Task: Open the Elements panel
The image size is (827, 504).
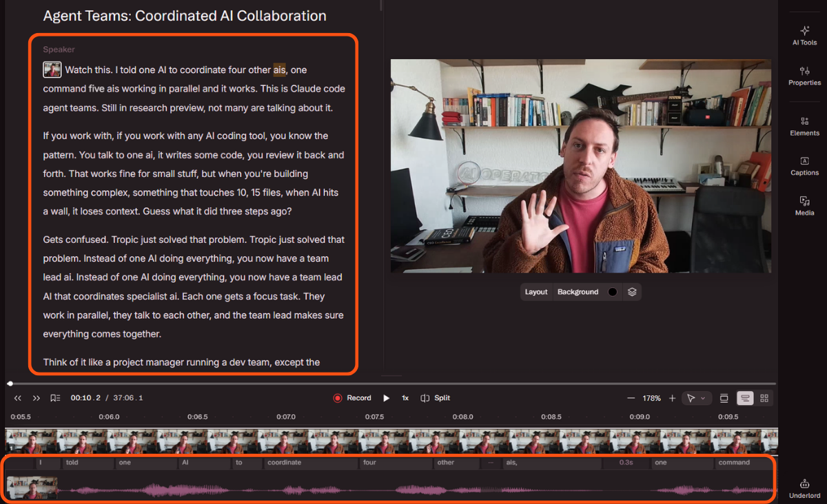Action: pos(804,126)
